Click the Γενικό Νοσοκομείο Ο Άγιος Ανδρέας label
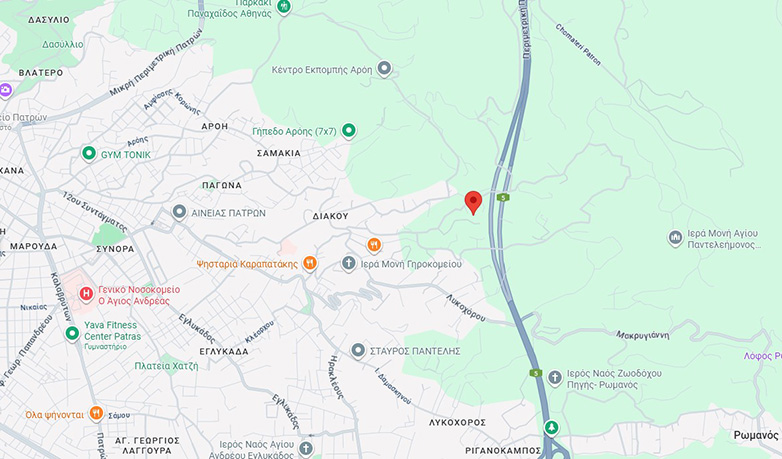Screen dimensions: 782x459 [139, 295]
